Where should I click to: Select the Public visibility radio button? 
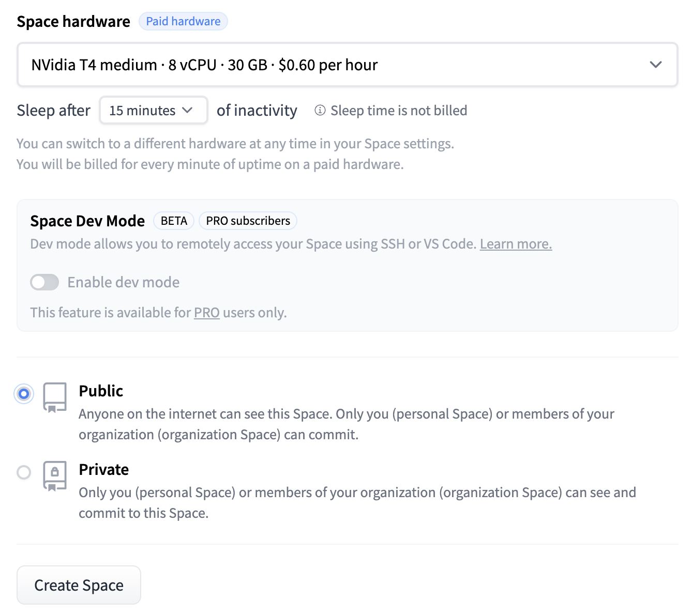(x=23, y=394)
